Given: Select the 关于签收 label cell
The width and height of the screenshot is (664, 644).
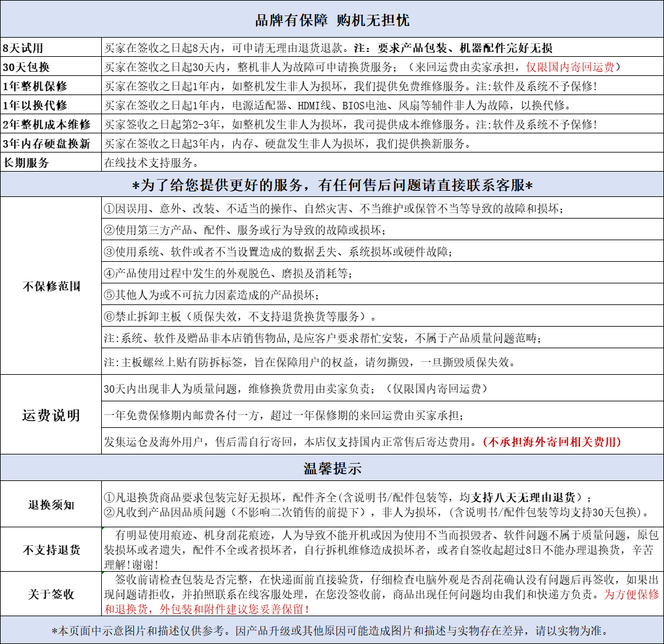Looking at the screenshot, I should click(x=51, y=594).
